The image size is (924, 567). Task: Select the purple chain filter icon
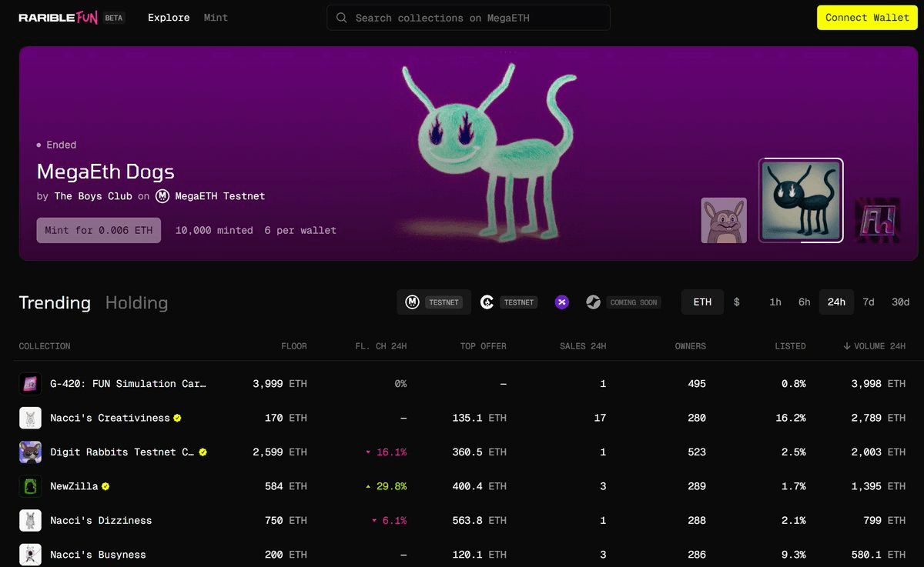pyautogui.click(x=562, y=302)
